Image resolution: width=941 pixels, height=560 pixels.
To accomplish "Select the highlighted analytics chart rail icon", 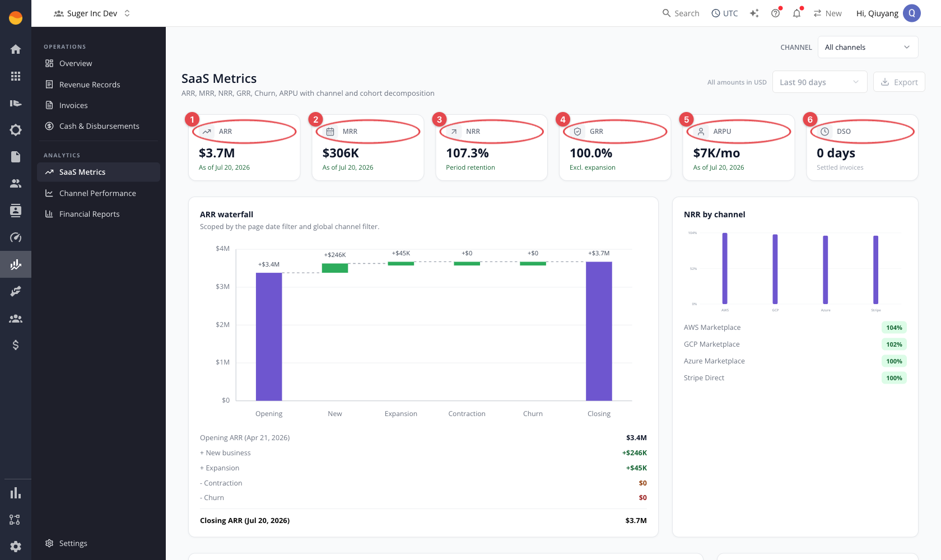I will pos(16,264).
